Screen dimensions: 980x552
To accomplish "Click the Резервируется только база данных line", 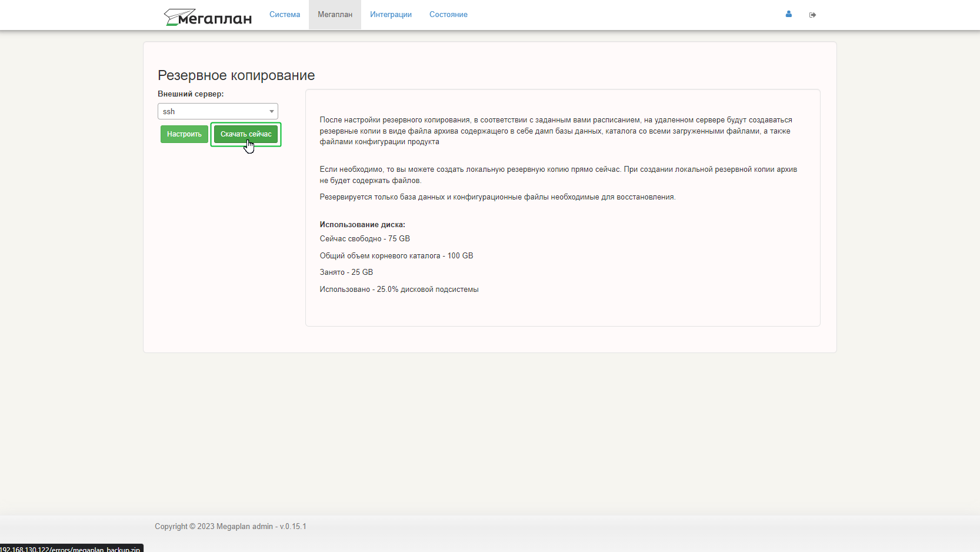I will (498, 197).
